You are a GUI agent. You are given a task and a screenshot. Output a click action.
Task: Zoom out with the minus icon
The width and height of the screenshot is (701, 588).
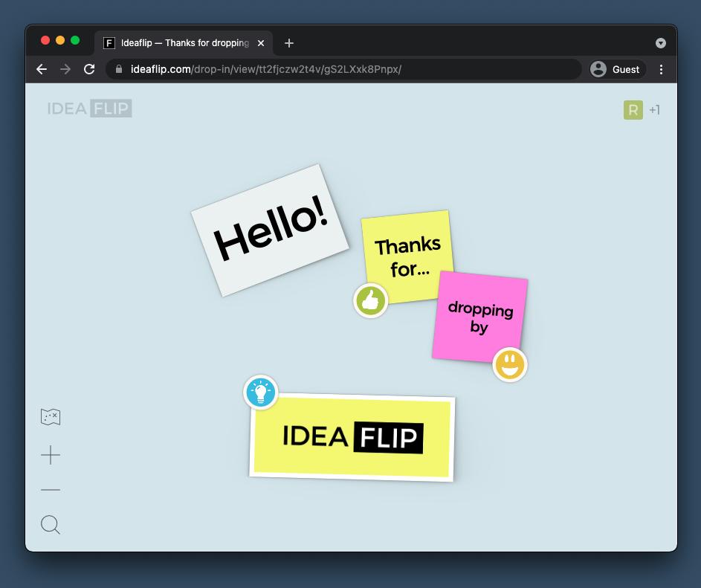click(x=51, y=490)
